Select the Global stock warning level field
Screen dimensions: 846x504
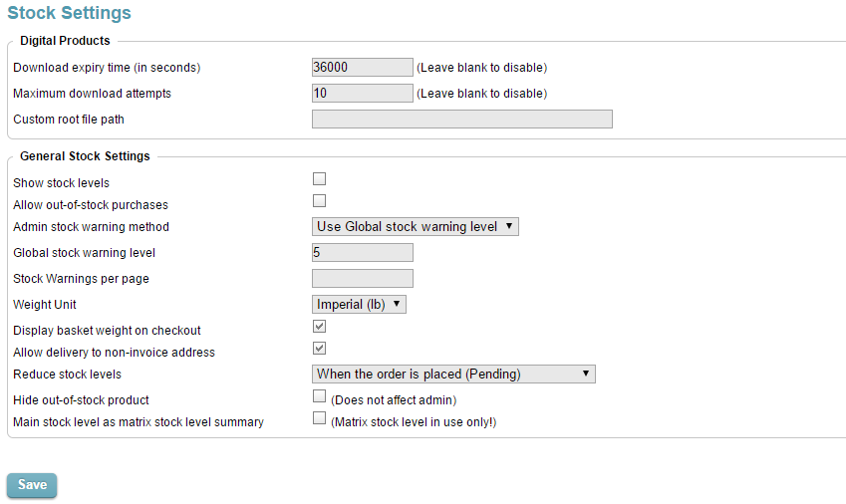pos(362,253)
